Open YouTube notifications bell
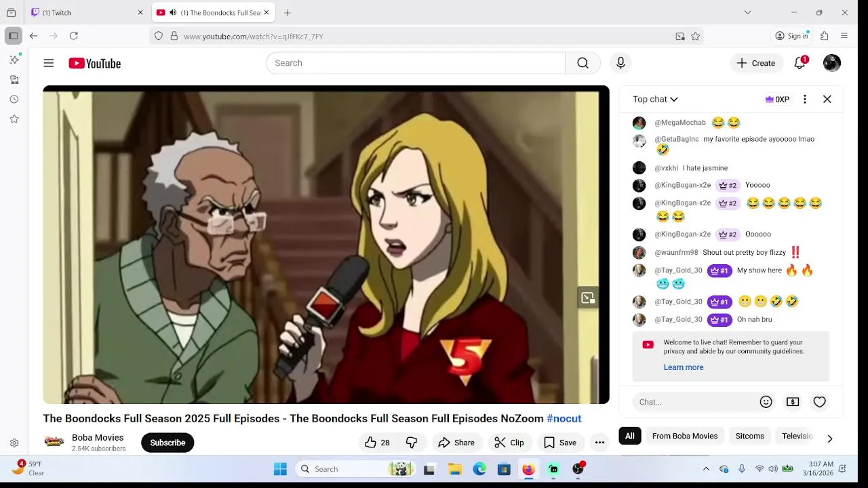This screenshot has height=488, width=868. pos(800,63)
